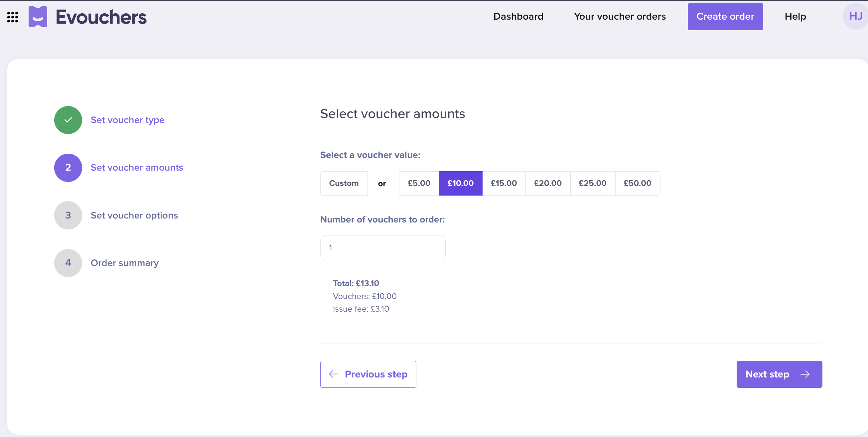Go to the Dashboard menu item
This screenshot has height=437, width=868.
coord(518,17)
